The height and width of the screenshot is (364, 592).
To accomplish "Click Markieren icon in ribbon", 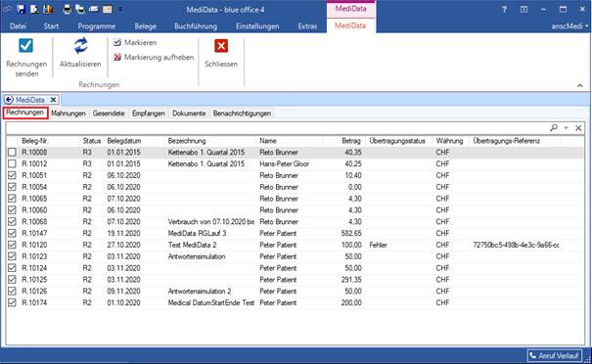I will coord(117,43).
